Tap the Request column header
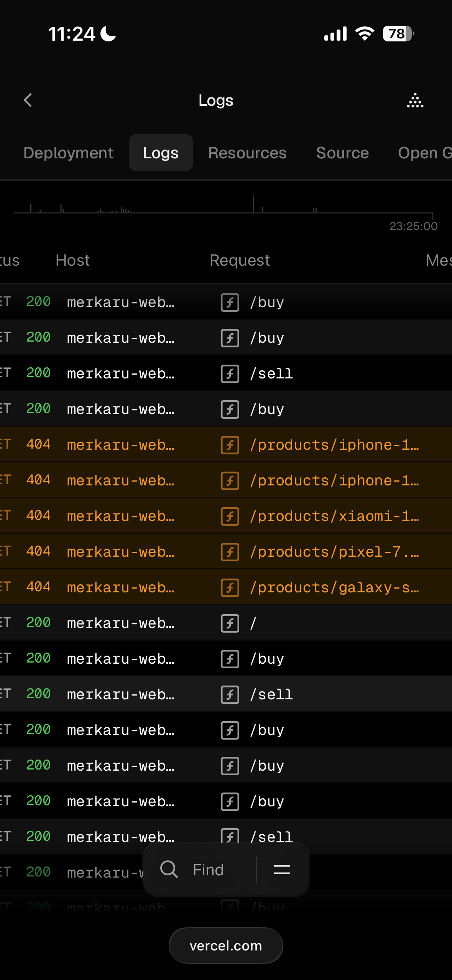Image resolution: width=452 pixels, height=980 pixels. click(240, 260)
